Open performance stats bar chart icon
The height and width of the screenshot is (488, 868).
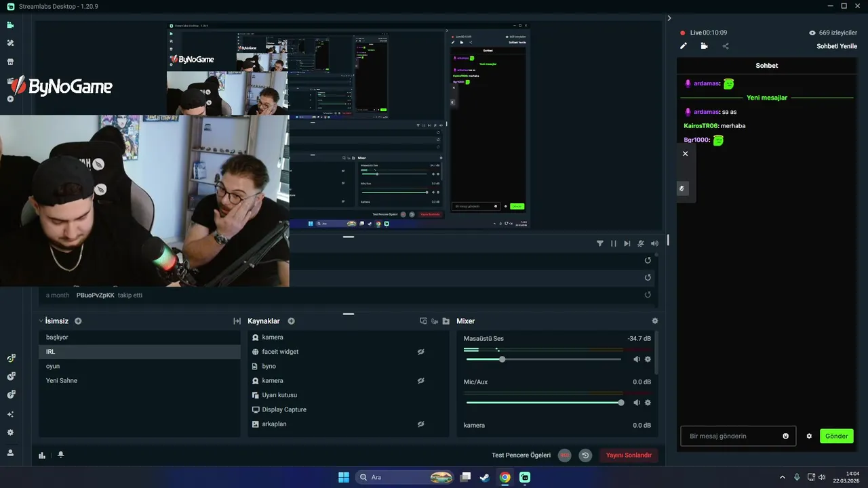pyautogui.click(x=42, y=455)
